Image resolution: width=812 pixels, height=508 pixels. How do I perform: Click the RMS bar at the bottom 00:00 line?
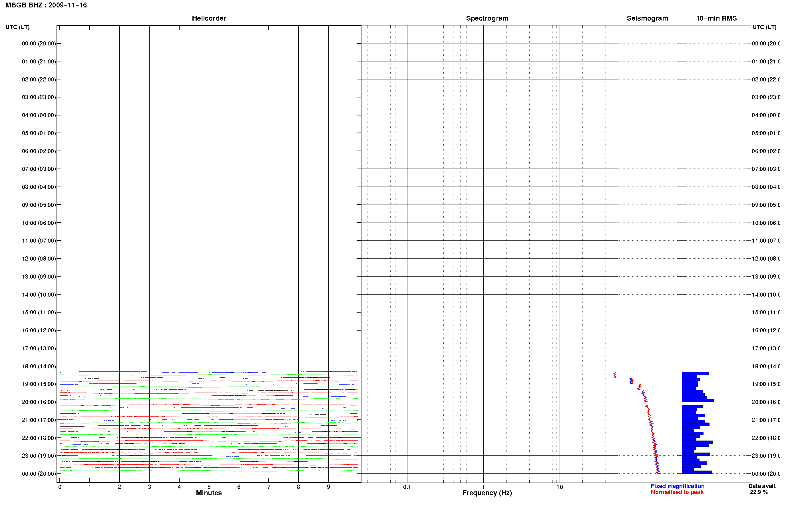697,472
